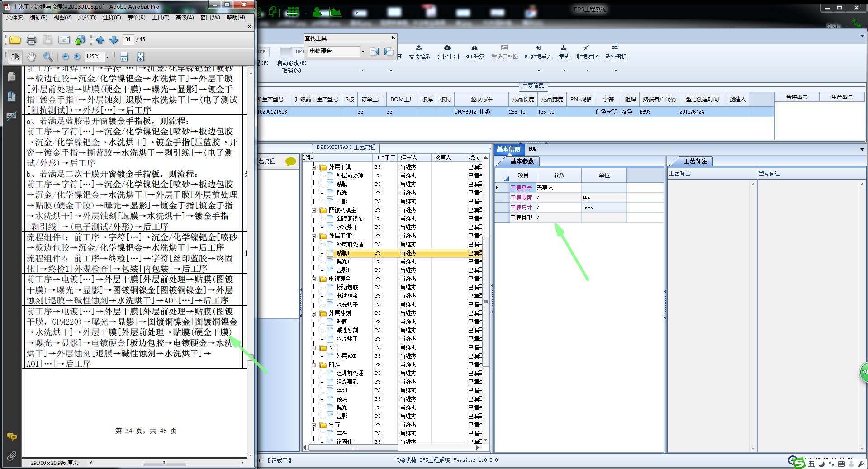Viewport: 868px width, 469px height.
Task: Click the 干膜型号 parameter value 无要求
Action: click(x=559, y=188)
